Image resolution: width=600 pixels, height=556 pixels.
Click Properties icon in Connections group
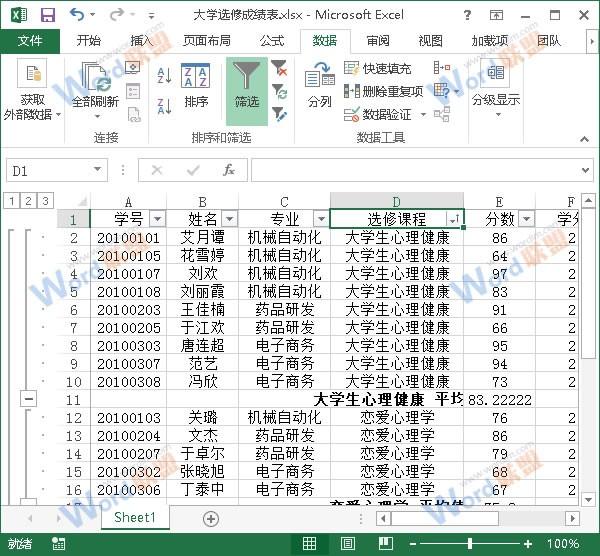[133, 91]
